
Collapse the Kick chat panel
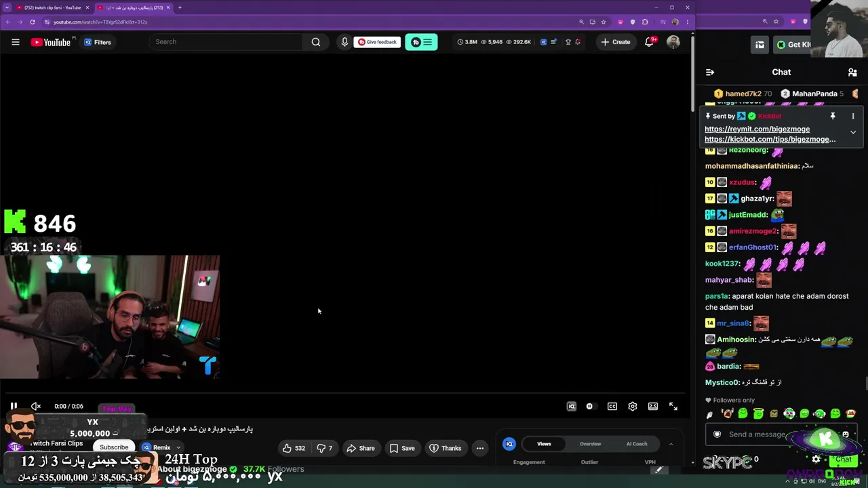click(710, 72)
